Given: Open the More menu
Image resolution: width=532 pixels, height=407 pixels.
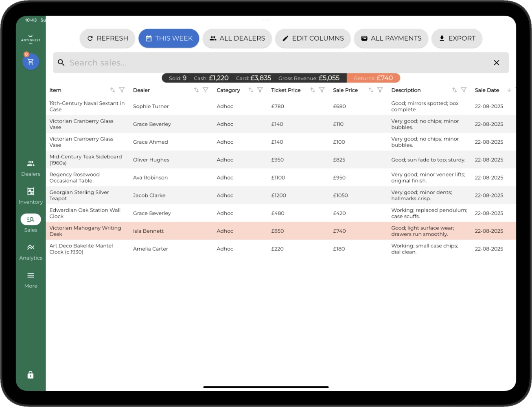Looking at the screenshot, I should coord(31,280).
